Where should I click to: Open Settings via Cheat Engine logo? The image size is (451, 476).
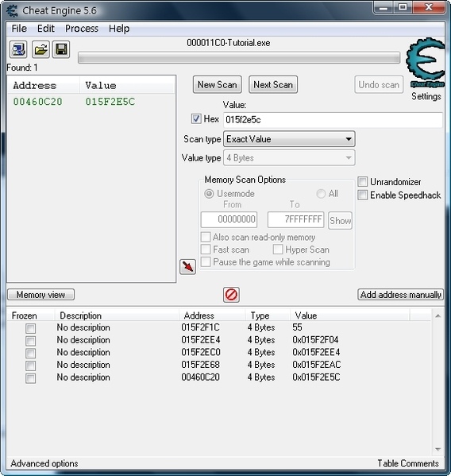point(426,63)
